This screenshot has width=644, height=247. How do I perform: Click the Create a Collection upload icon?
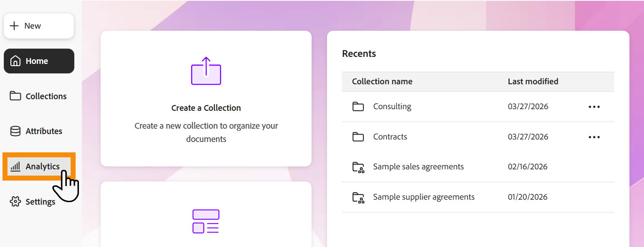point(206,71)
